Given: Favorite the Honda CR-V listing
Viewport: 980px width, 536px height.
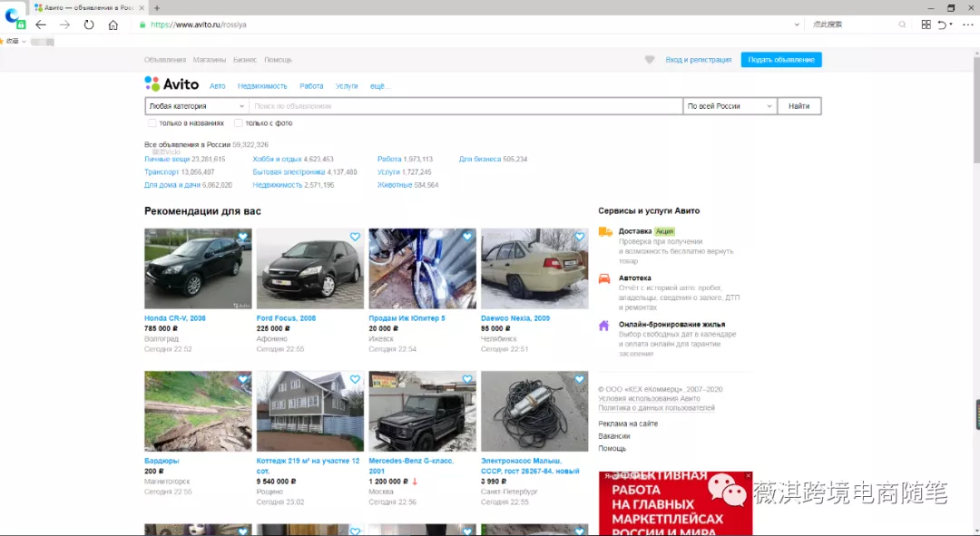Looking at the screenshot, I should pos(242,237).
